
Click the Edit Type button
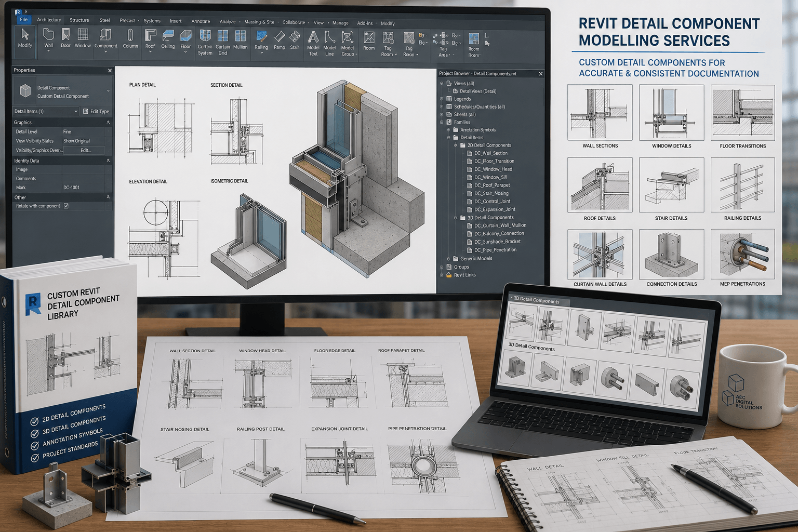click(96, 111)
